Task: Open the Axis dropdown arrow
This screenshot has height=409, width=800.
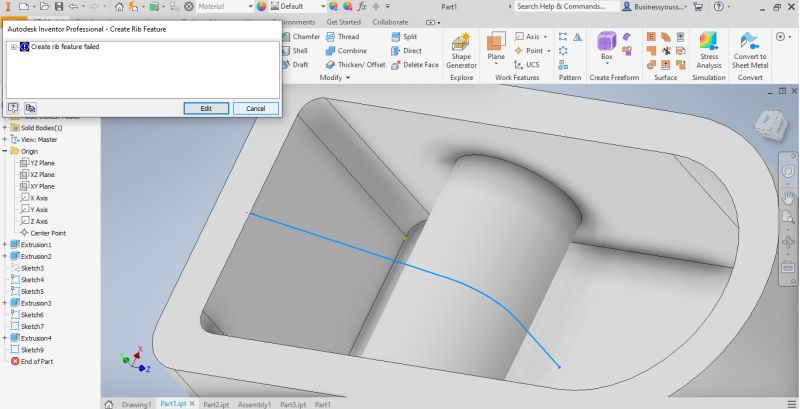Action: coord(545,37)
